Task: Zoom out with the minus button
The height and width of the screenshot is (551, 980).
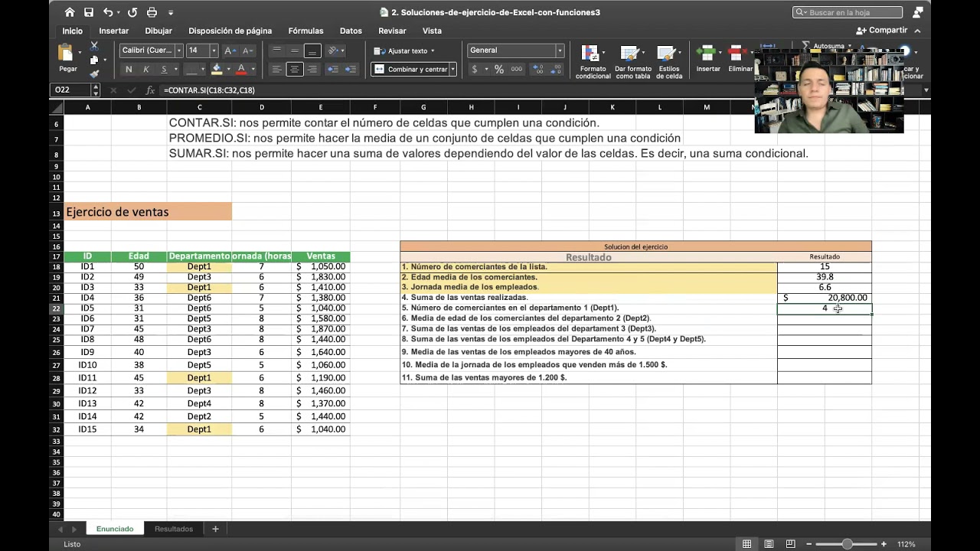Action: click(808, 544)
